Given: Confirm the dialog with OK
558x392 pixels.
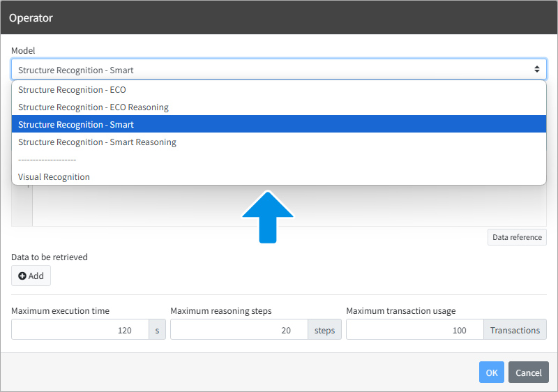Looking at the screenshot, I should [492, 372].
